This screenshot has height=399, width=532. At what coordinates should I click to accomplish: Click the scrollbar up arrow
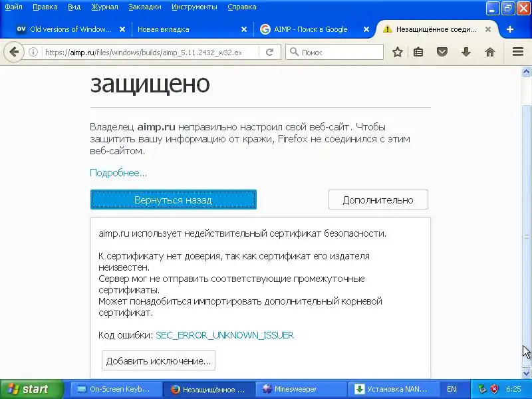tap(526, 71)
